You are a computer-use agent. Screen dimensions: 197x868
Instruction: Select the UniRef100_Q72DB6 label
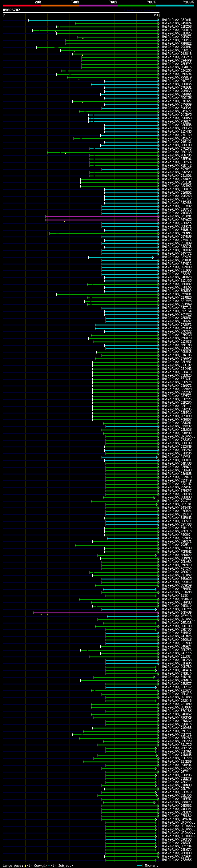tap(176, 860)
